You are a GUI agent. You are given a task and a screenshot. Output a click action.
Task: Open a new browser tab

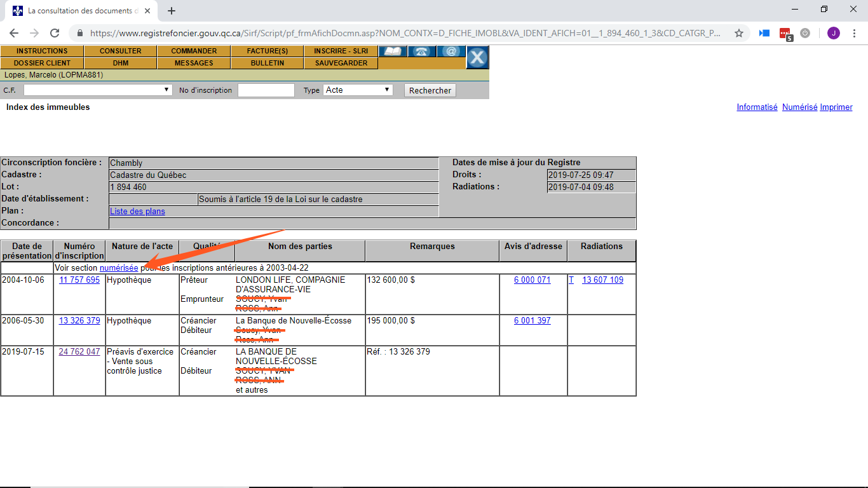coord(172,11)
